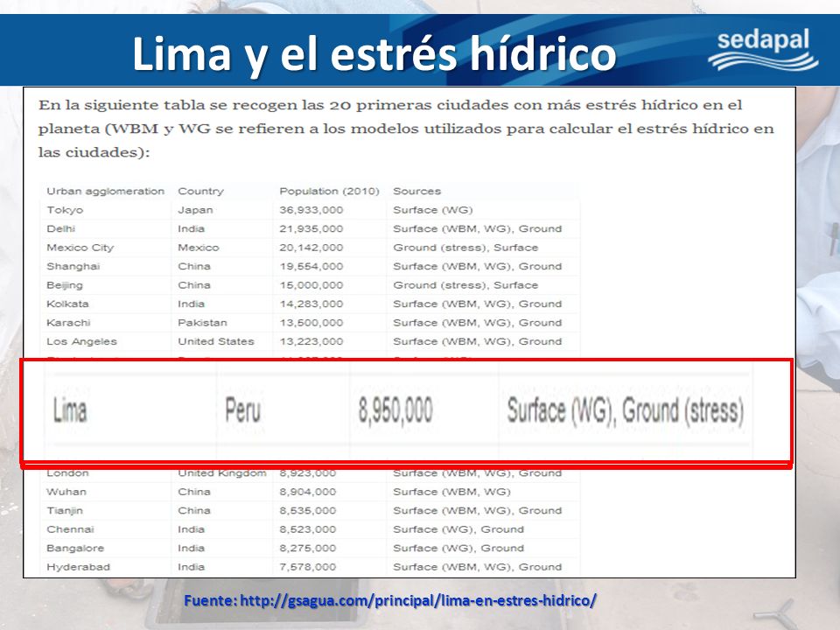Click the 'Surface (WG)' source for Tokyo

coord(433,210)
